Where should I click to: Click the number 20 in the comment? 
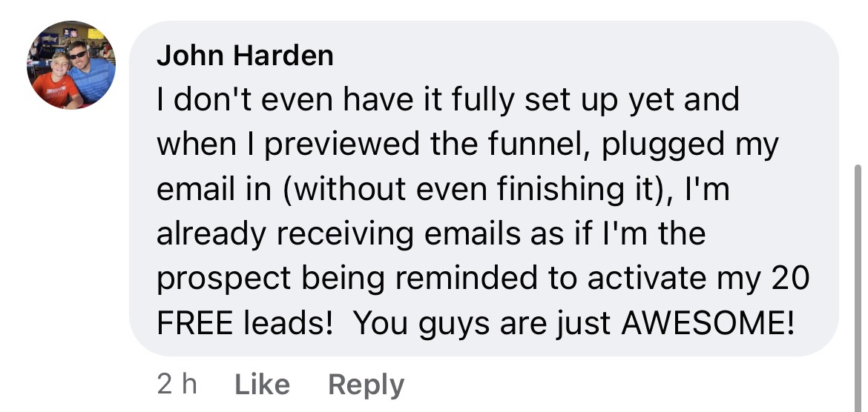(x=789, y=279)
